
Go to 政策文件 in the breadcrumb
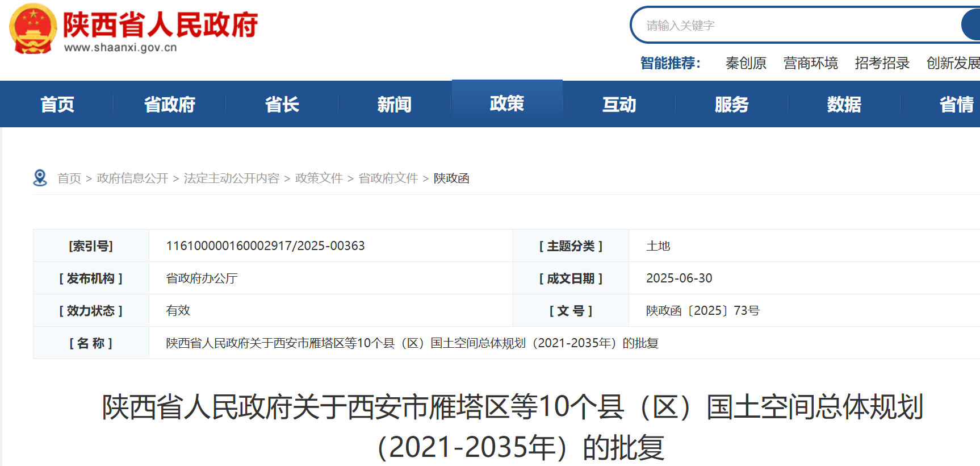tap(319, 178)
